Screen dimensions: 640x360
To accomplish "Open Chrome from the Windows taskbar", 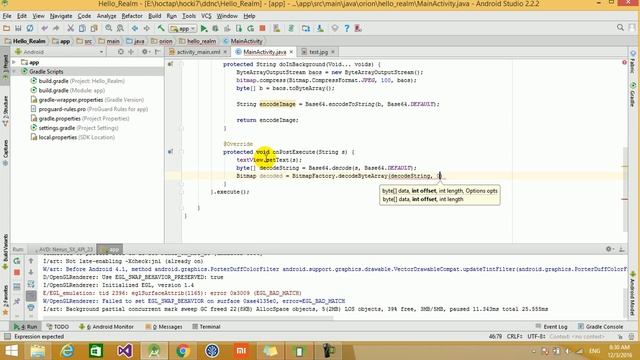I will pos(183,351).
